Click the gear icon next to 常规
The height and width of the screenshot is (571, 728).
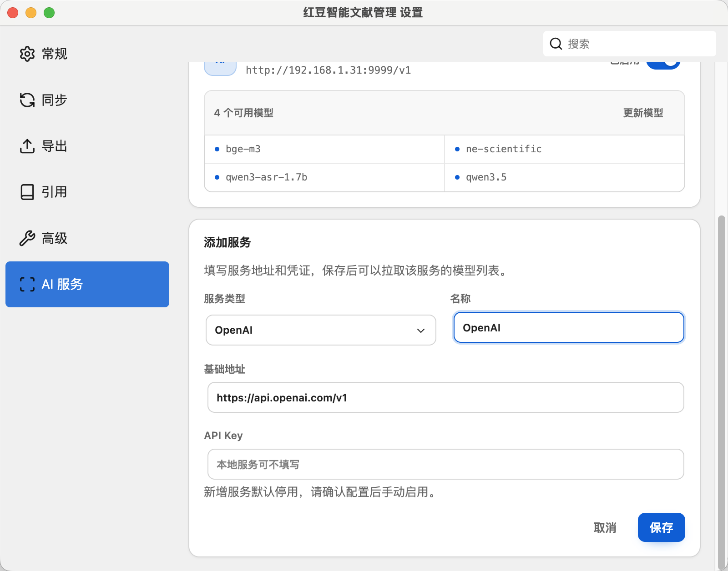pyautogui.click(x=27, y=54)
